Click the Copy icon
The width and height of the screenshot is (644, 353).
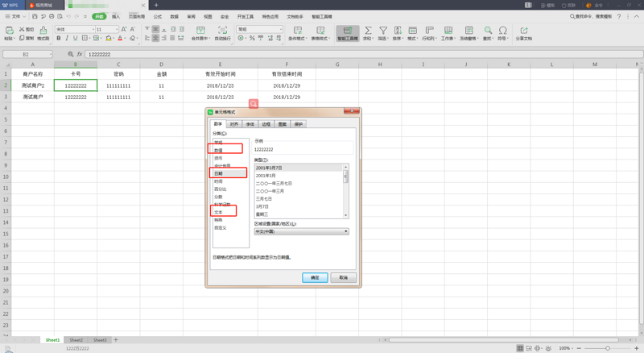23,38
